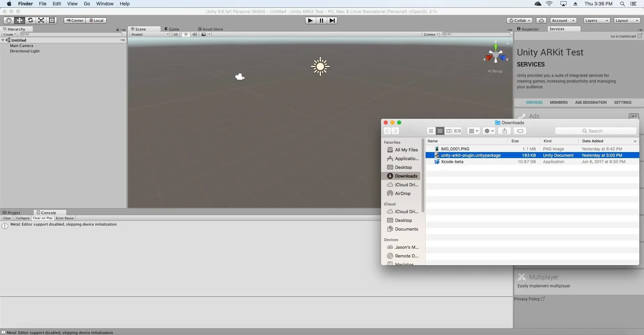Toggle Clear on Play in Console
The width and height of the screenshot is (644, 335).
pos(43,218)
